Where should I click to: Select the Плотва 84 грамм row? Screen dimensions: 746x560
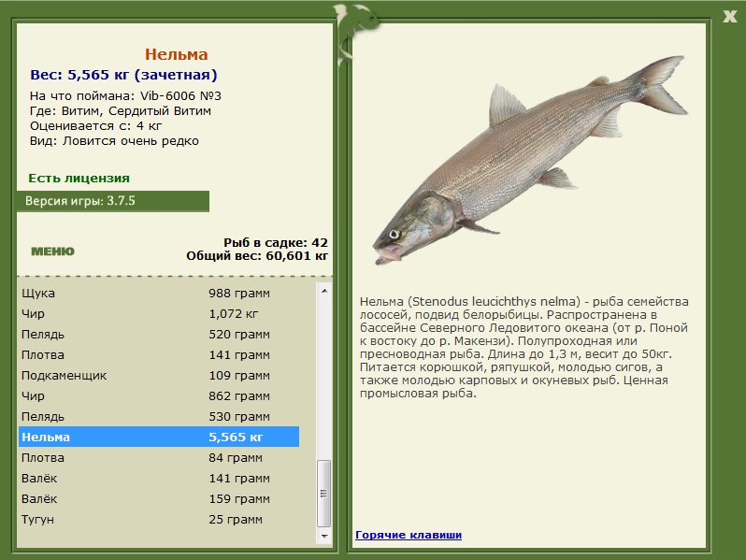pos(159,458)
